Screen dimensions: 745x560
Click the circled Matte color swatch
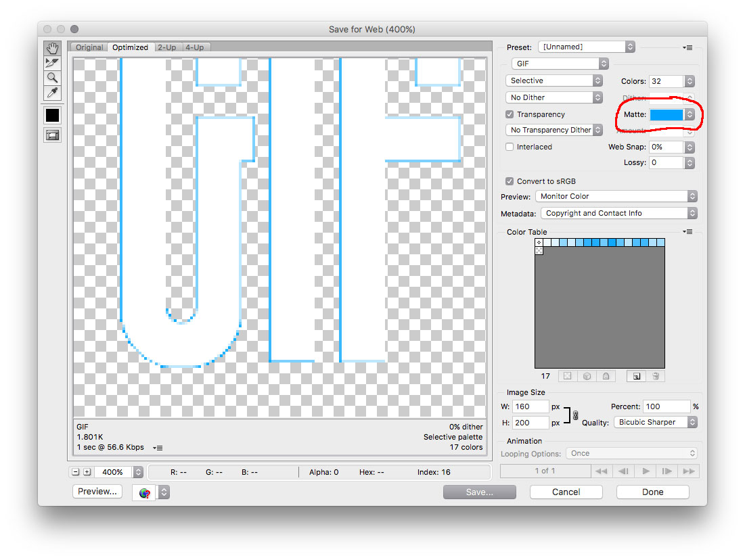tap(667, 114)
